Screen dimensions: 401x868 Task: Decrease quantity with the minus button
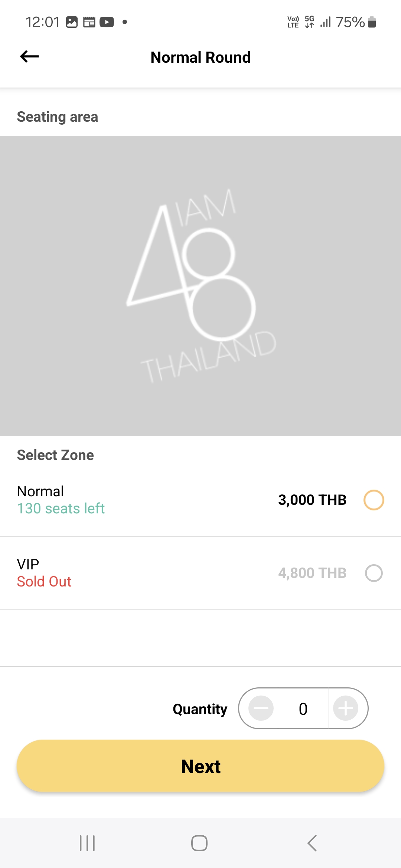tap(261, 708)
